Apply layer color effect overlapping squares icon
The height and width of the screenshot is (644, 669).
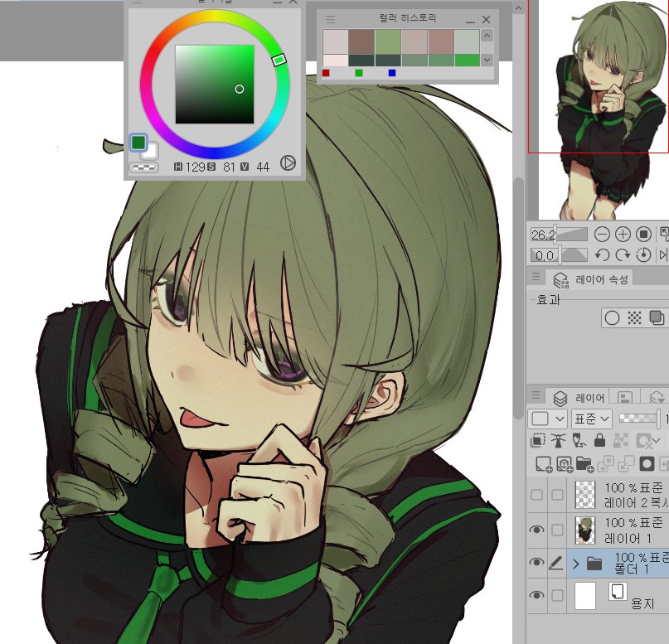tap(657, 317)
